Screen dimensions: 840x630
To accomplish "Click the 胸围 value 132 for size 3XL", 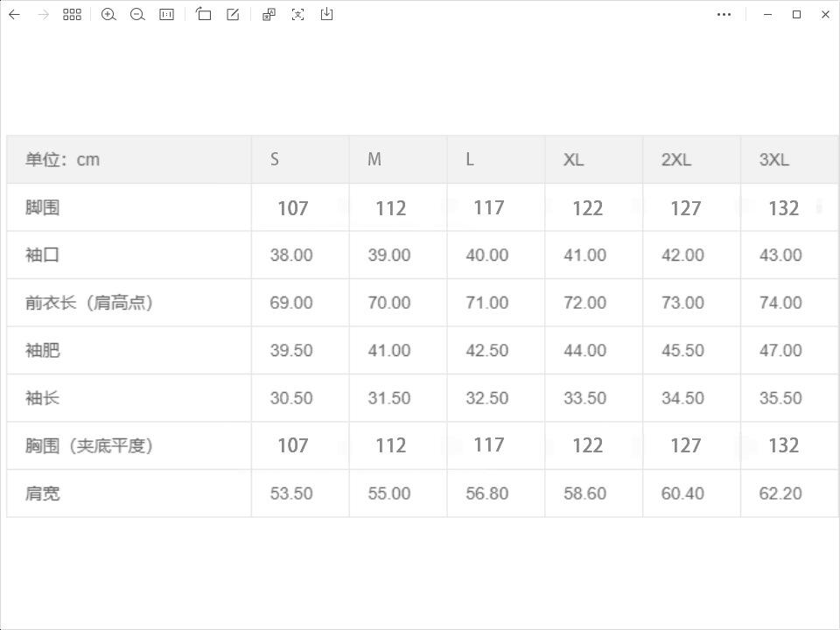I will coord(783,445).
